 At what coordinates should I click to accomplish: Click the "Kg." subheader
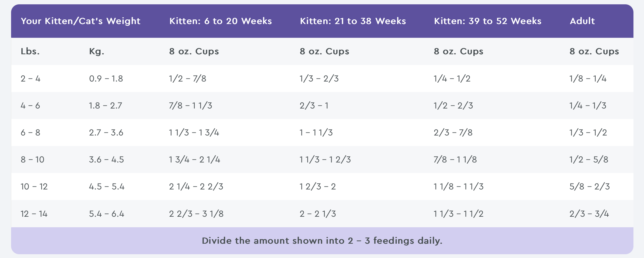(97, 51)
